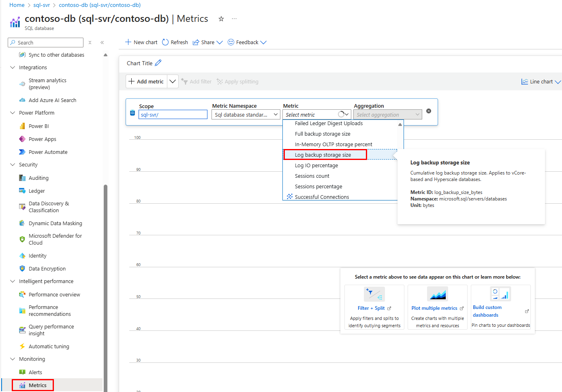Click the Refresh icon in the toolbar
The width and height of the screenshot is (562, 392).
tap(165, 42)
